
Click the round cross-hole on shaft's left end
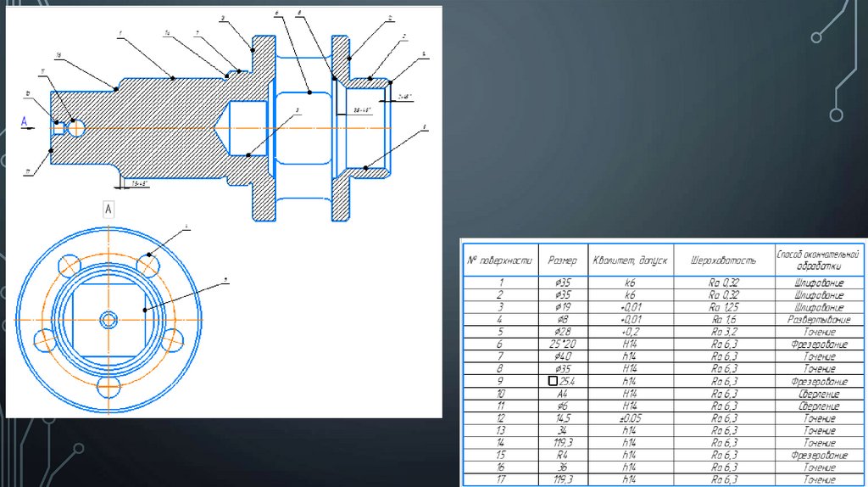74,128
